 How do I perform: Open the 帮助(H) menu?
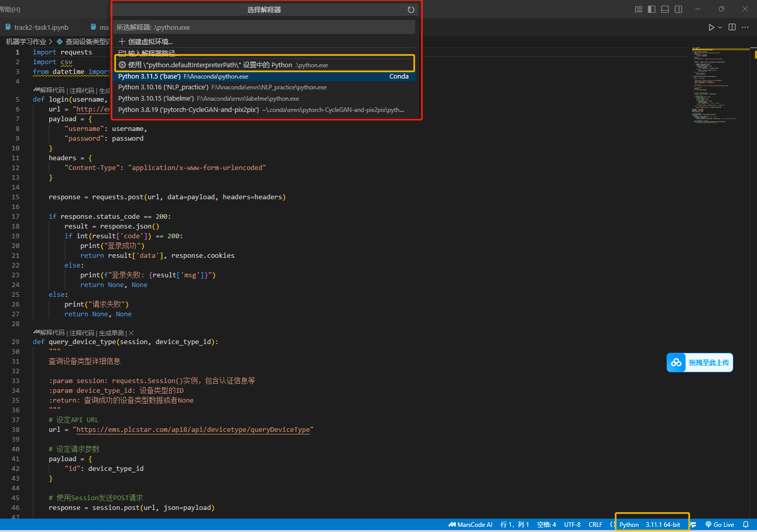coord(10,9)
